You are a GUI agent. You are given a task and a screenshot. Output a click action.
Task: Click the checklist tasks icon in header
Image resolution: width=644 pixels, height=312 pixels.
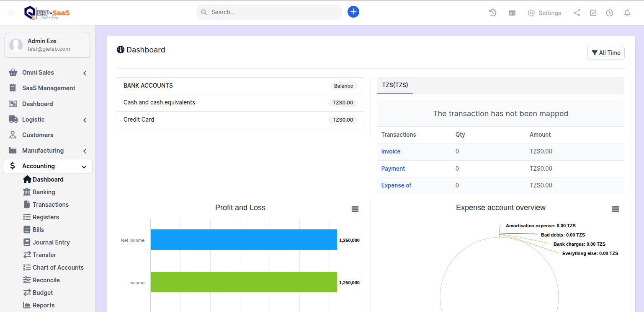click(593, 13)
